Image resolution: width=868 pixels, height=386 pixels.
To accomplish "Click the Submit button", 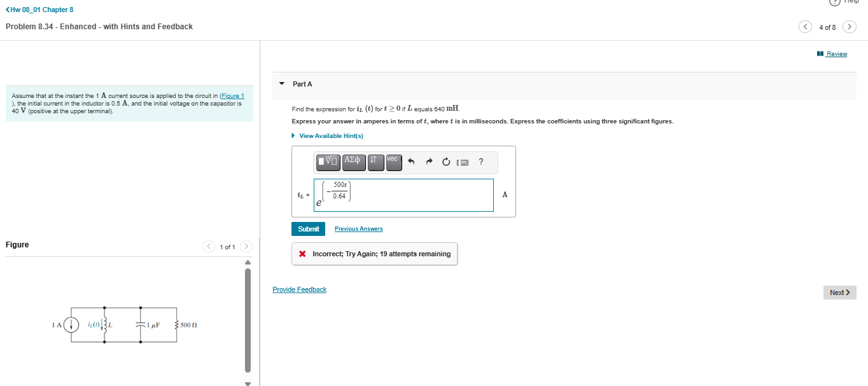I will point(308,228).
